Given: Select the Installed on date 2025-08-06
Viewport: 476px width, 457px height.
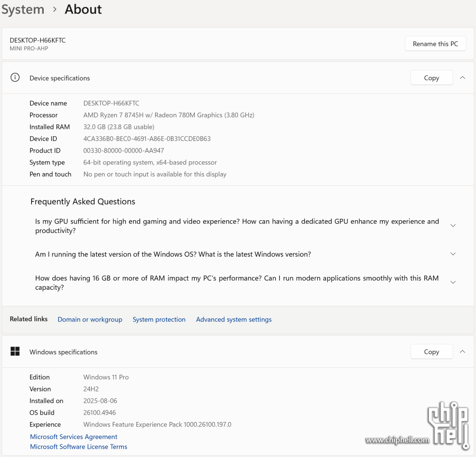Looking at the screenshot, I should (100, 401).
